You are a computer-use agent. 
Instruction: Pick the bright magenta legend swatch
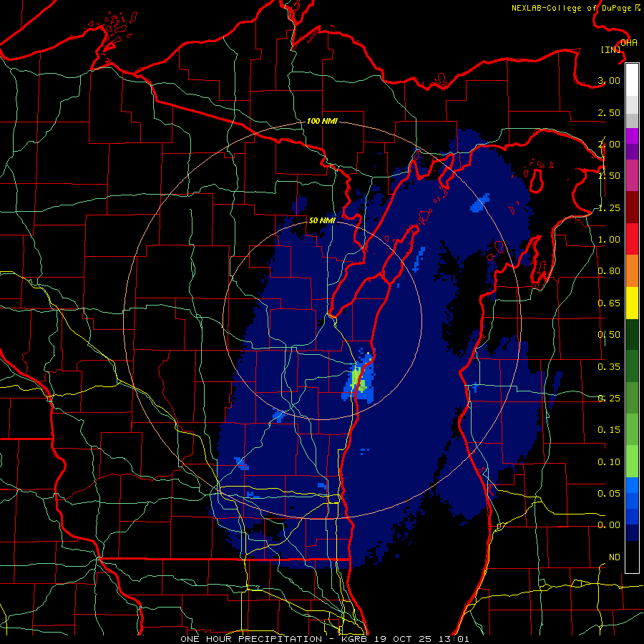pos(632,136)
